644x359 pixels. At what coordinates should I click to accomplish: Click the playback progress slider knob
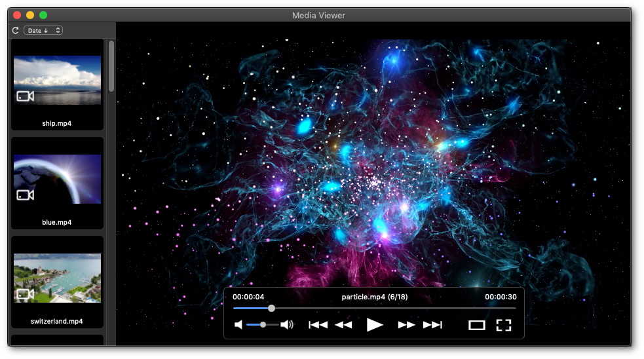pos(271,308)
